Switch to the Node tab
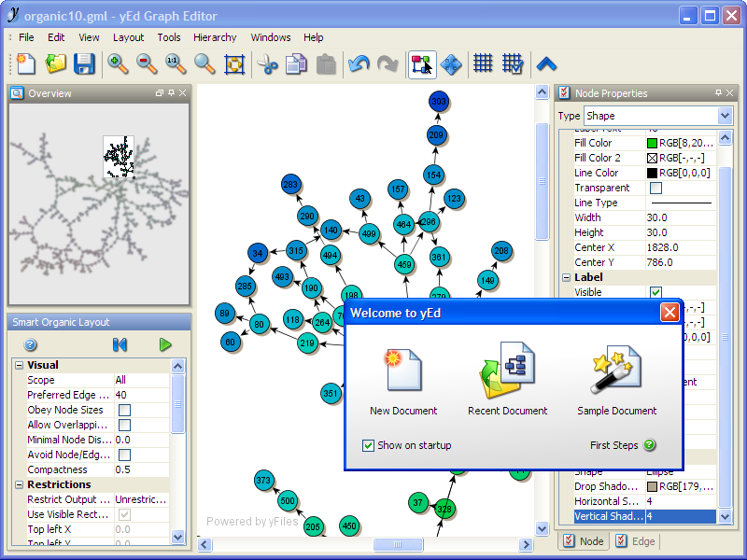Viewport: 747px width, 560px height. pos(584,541)
